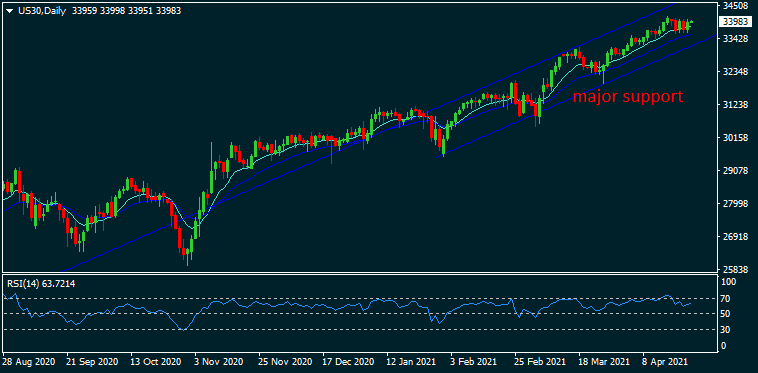Click the 13 Oct 2020 date label
The width and height of the screenshot is (758, 373).
click(x=155, y=361)
